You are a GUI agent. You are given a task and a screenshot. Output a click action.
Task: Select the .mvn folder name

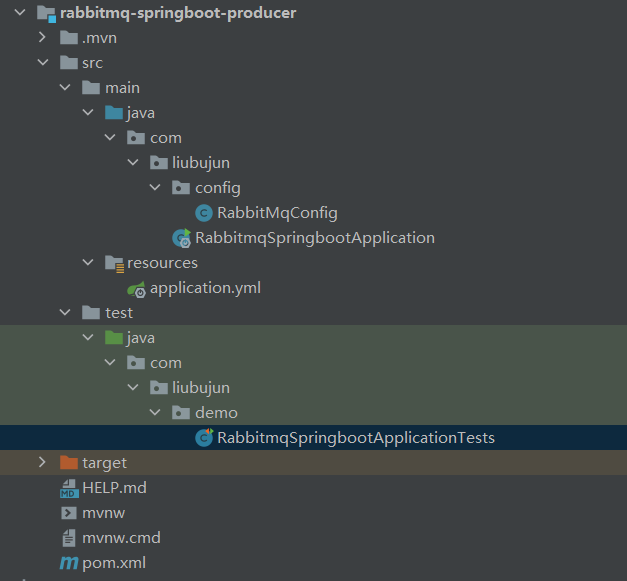[x=99, y=38]
